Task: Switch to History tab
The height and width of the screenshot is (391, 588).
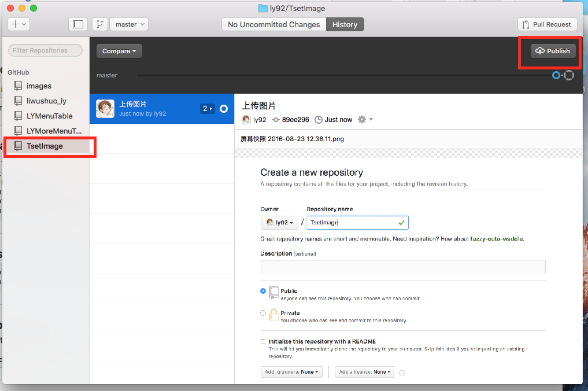Action: (345, 24)
